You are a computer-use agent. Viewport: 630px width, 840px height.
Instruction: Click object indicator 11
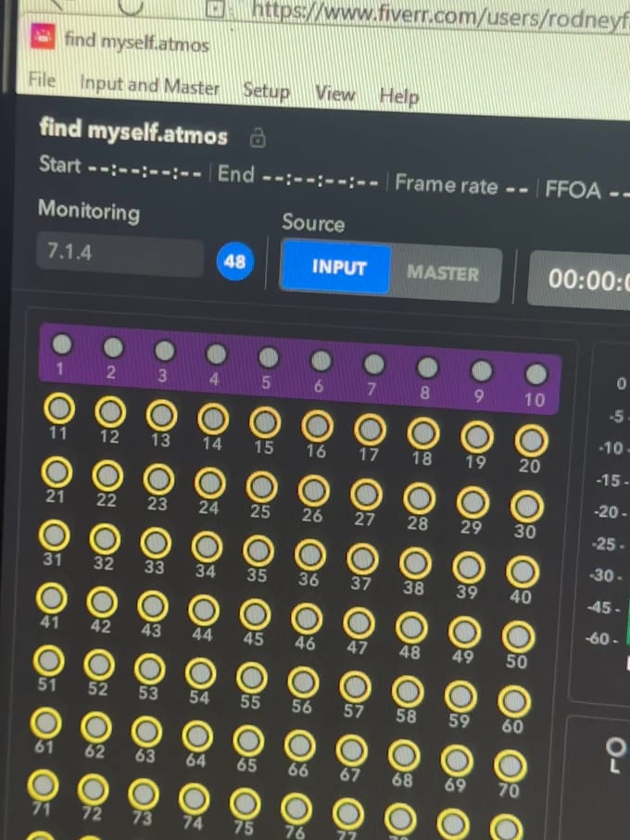tap(59, 408)
